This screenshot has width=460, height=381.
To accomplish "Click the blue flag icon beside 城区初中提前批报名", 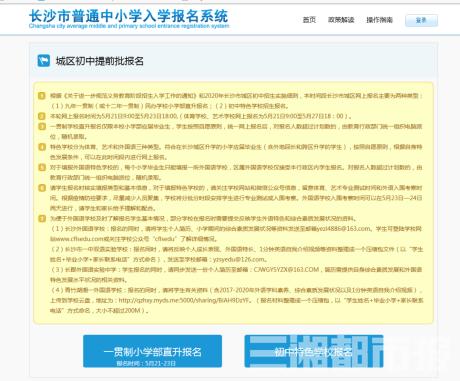I will point(43,61).
